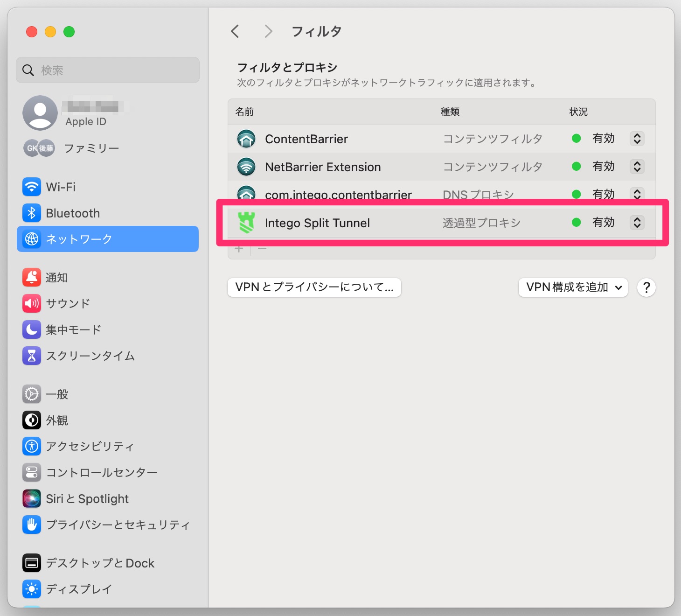Select the NetBarrier Extension name cell
The width and height of the screenshot is (681, 616).
tap(323, 167)
